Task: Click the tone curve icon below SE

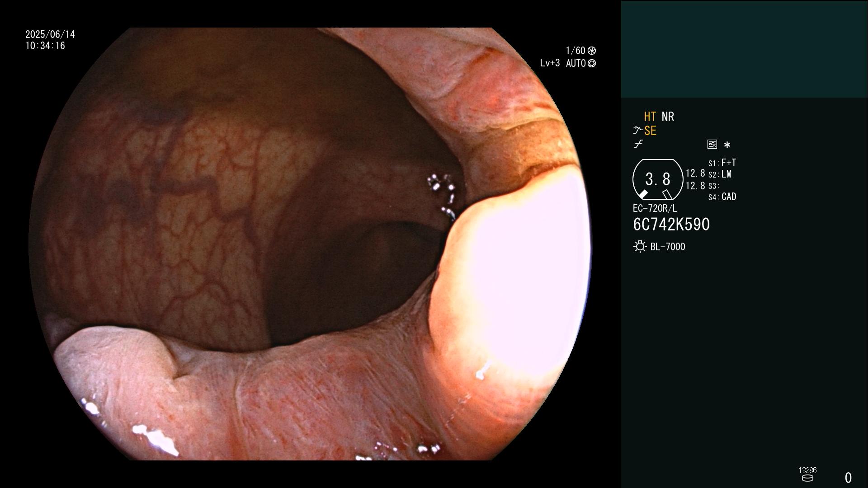Action: [x=638, y=144]
